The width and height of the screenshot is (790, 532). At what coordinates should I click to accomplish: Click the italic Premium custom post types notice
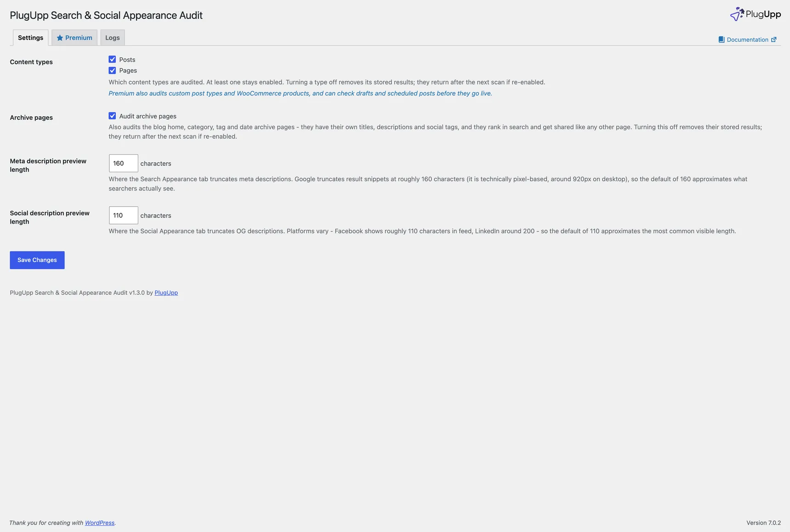(300, 93)
